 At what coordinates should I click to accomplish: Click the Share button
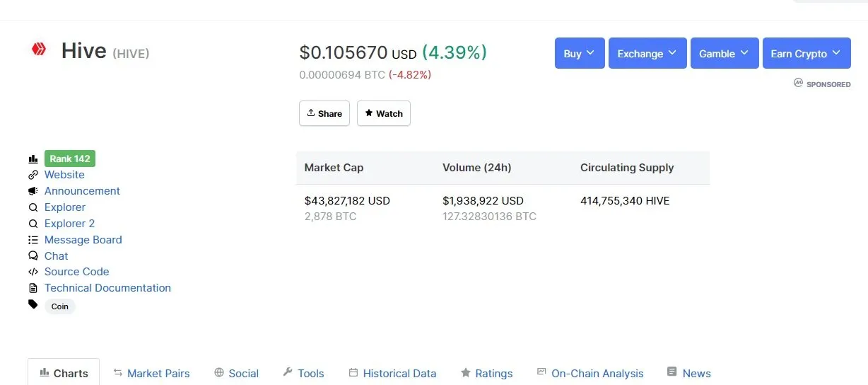pos(324,113)
